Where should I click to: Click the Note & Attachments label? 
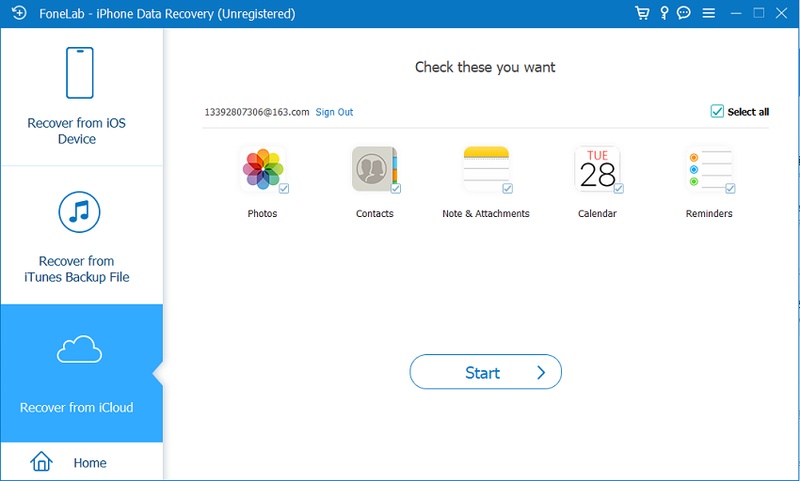(486, 214)
